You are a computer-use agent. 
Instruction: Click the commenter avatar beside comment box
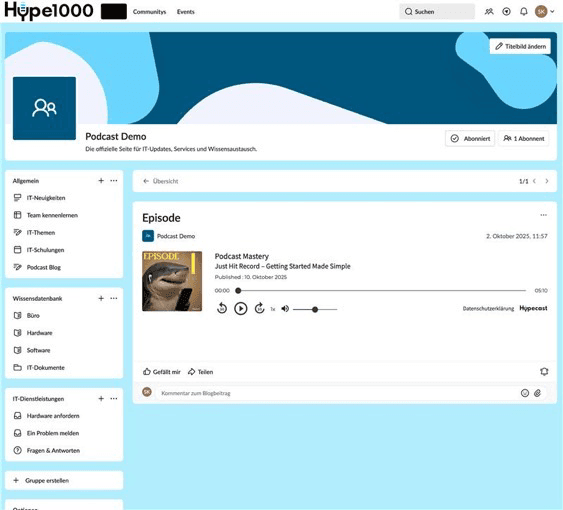[x=147, y=392]
